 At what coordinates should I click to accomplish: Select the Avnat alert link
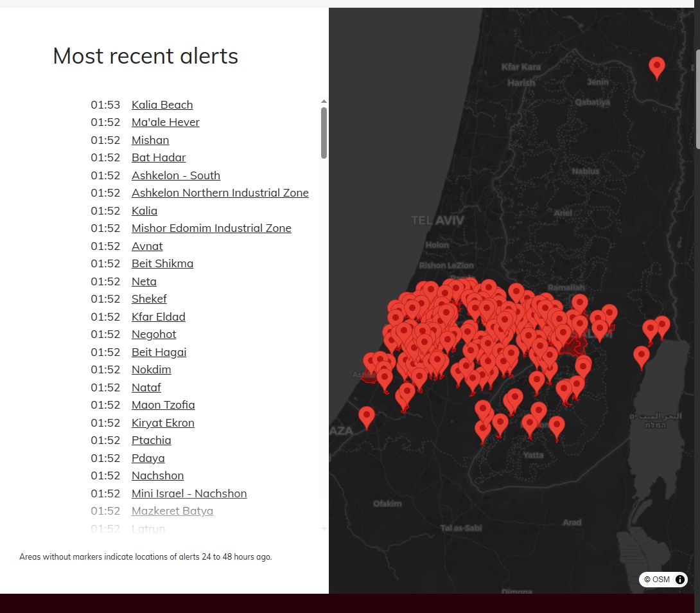point(147,246)
